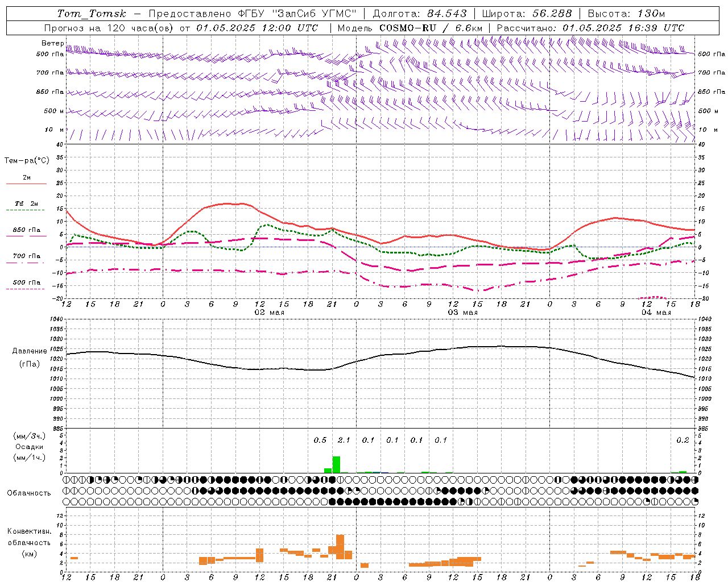This screenshot has height=582, width=728.
Task: Click the 02 мая date label
Action: (x=269, y=313)
